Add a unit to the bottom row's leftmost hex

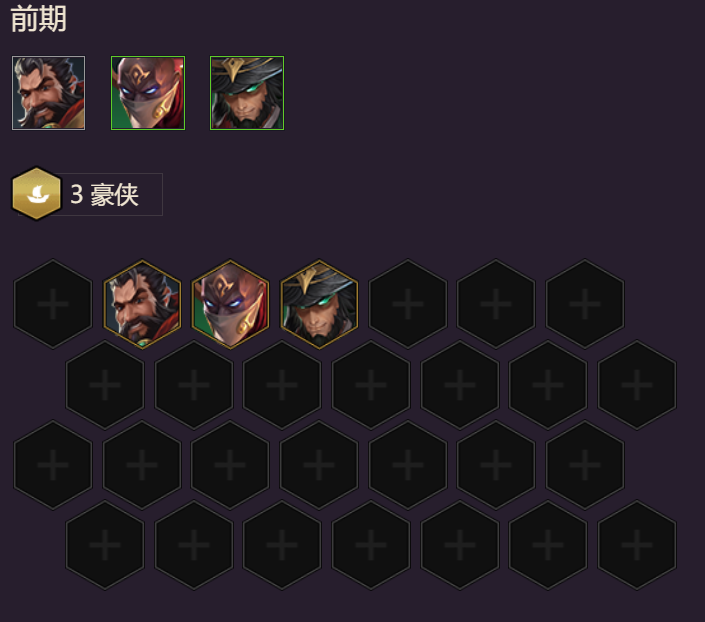point(105,545)
